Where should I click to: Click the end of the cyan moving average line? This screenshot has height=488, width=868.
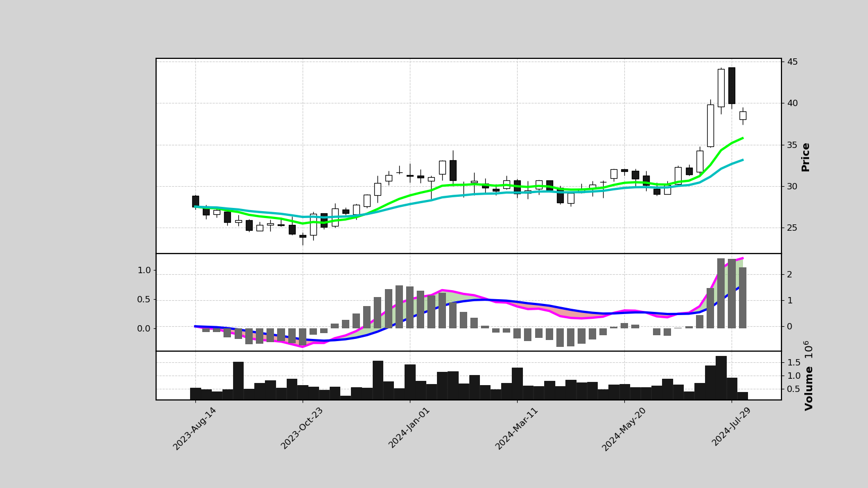click(742, 160)
